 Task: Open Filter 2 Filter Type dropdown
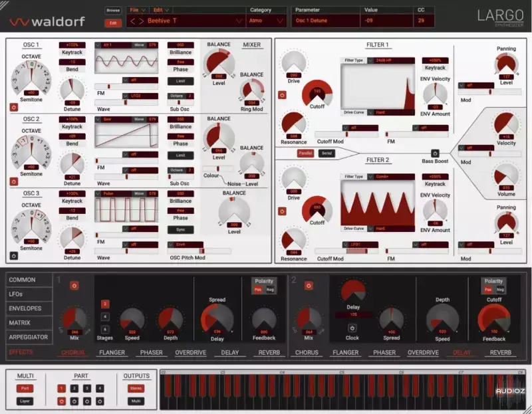[371, 177]
